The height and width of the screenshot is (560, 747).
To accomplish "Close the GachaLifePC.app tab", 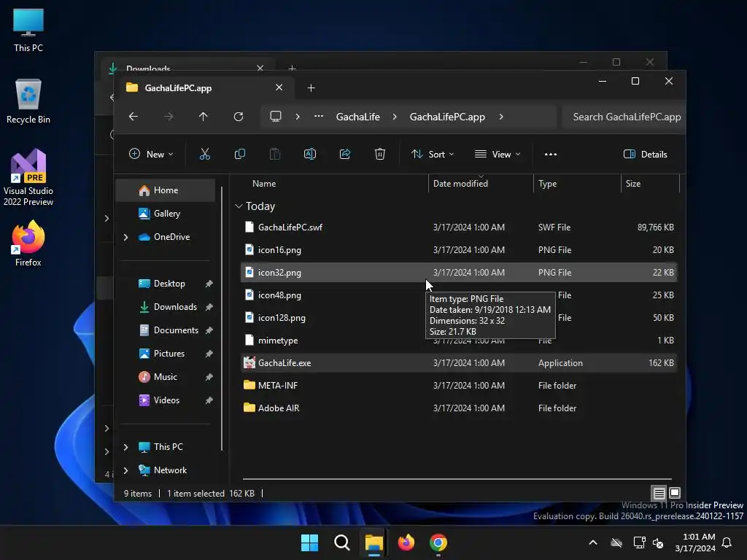I will click(x=279, y=87).
